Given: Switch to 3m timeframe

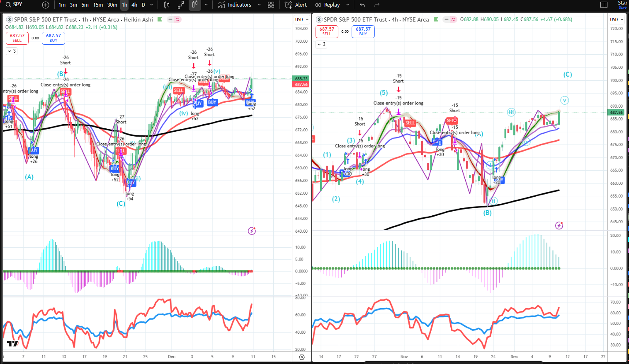Looking at the screenshot, I should point(73,5).
